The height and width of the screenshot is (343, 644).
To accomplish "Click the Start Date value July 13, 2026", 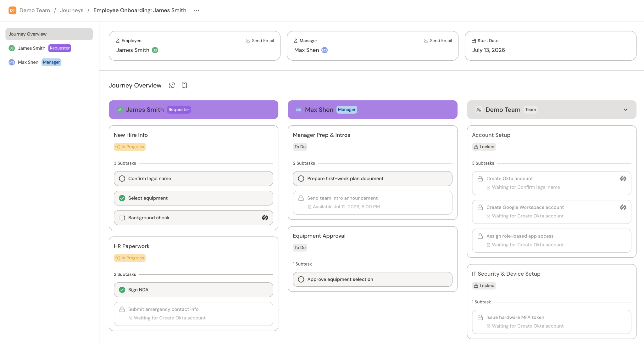I will [x=488, y=50].
